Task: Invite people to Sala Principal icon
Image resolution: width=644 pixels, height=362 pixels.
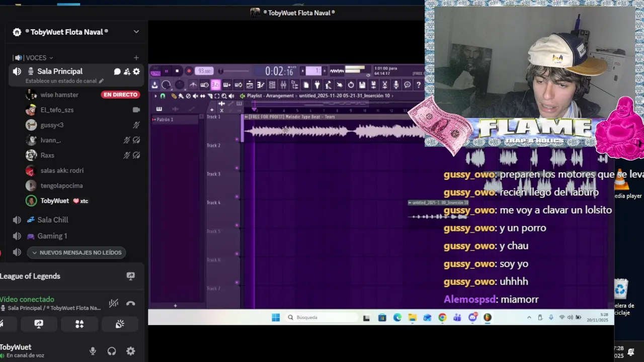Action: tap(127, 71)
